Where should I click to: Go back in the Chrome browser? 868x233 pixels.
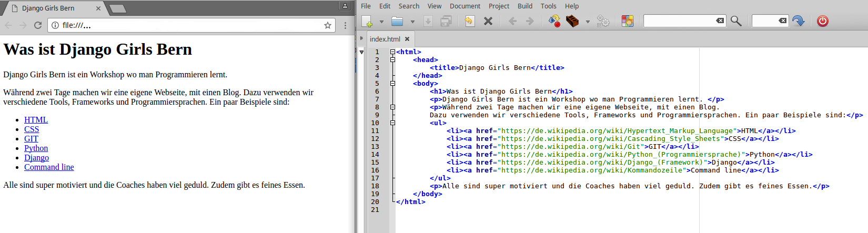(x=8, y=25)
